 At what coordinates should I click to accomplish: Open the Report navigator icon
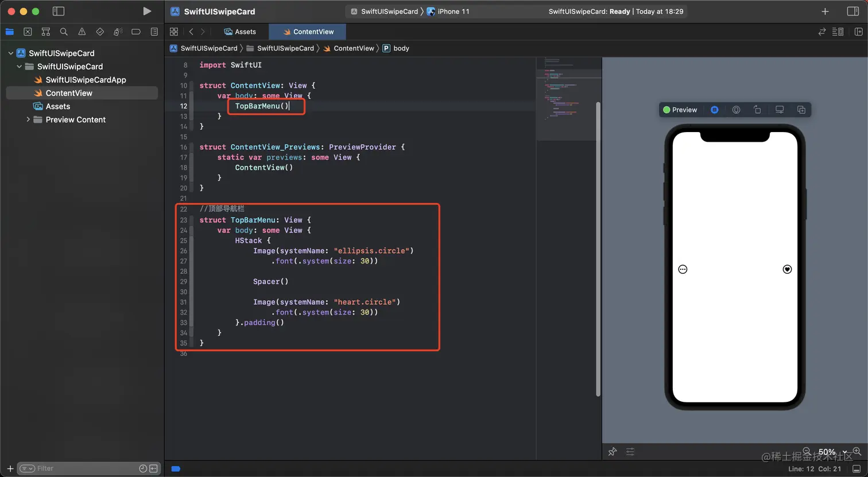[x=154, y=32]
